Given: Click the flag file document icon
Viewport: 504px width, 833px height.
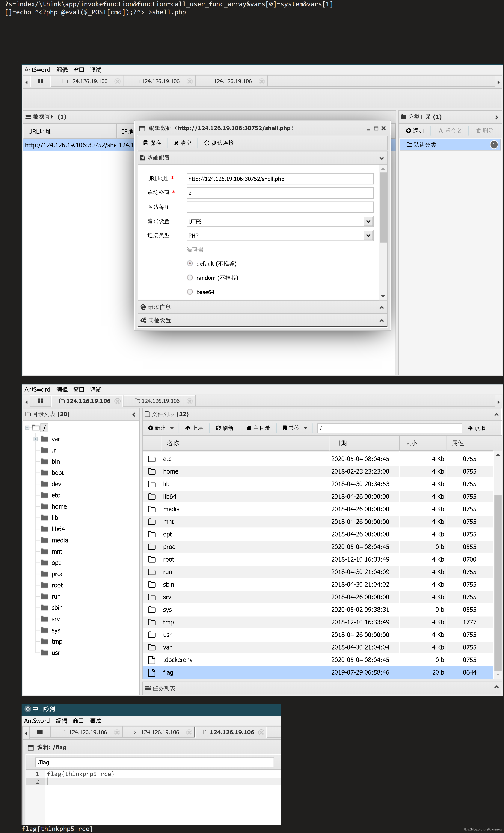Looking at the screenshot, I should tap(152, 672).
